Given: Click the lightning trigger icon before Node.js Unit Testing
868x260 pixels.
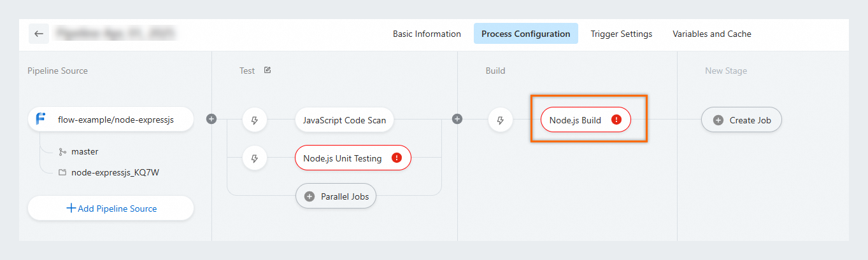Looking at the screenshot, I should [x=255, y=158].
